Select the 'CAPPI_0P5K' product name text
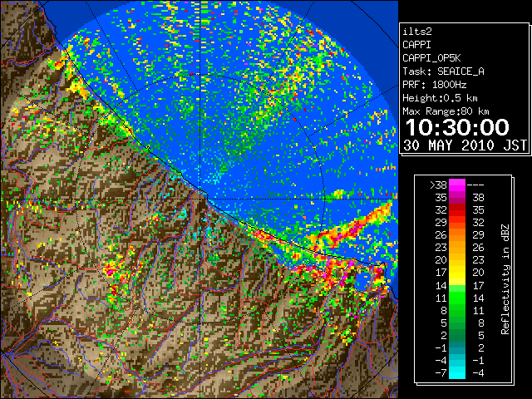532x399 pixels. click(x=431, y=58)
